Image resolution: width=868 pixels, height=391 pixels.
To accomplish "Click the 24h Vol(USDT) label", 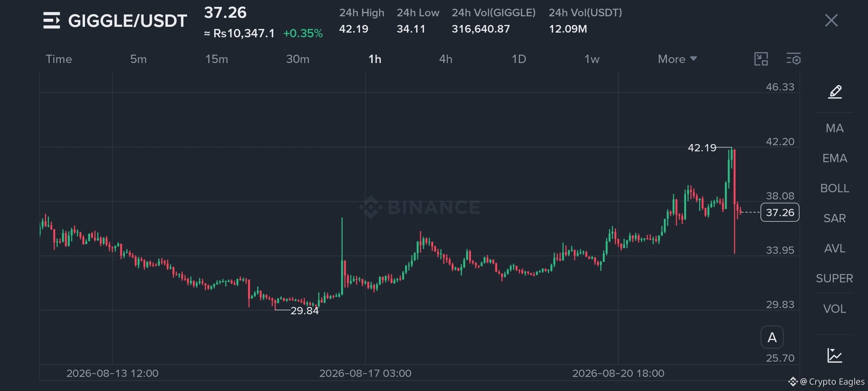I will [x=586, y=13].
